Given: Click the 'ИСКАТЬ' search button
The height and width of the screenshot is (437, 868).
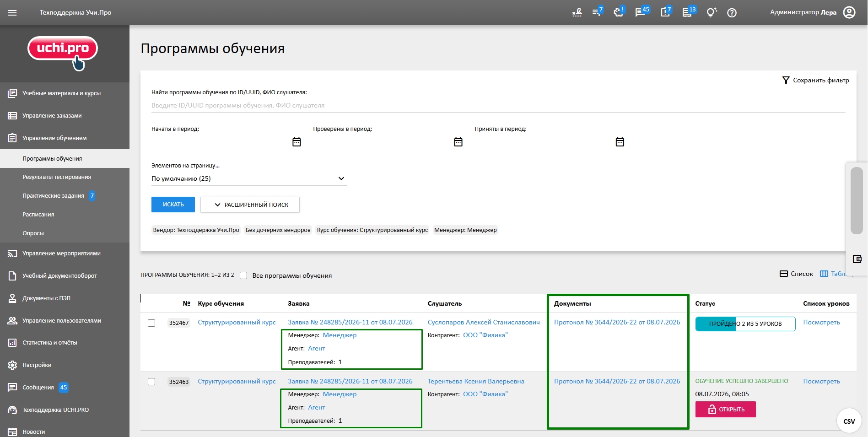Looking at the screenshot, I should click(173, 205).
